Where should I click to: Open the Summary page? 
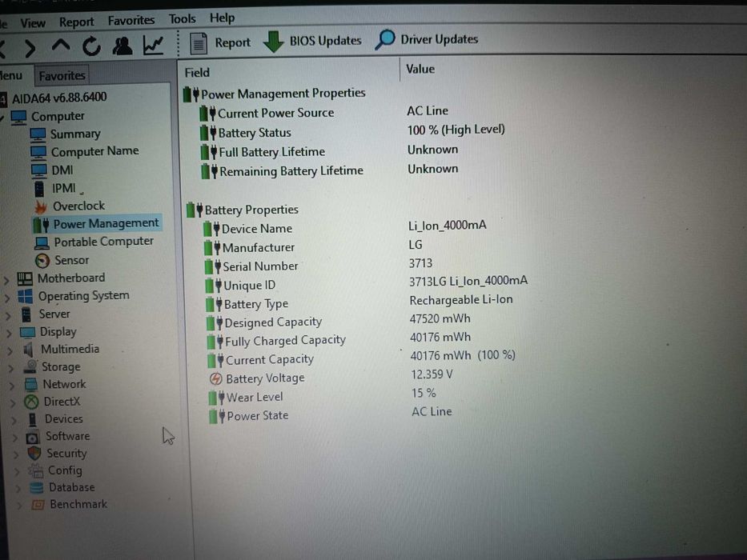click(x=66, y=134)
